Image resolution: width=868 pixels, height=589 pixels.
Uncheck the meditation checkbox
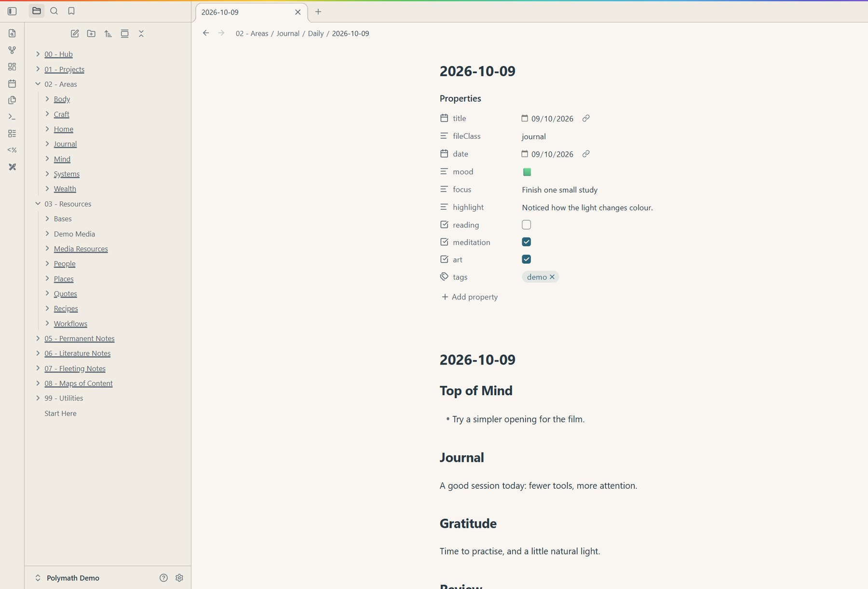pos(527,242)
